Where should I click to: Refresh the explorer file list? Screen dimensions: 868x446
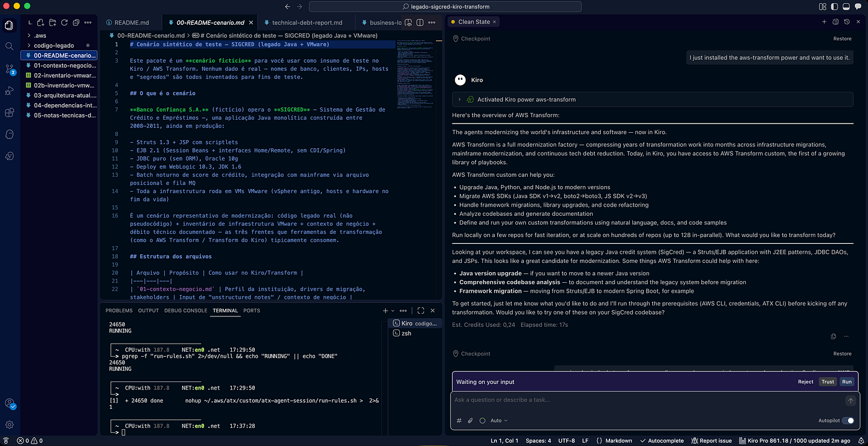[64, 22]
